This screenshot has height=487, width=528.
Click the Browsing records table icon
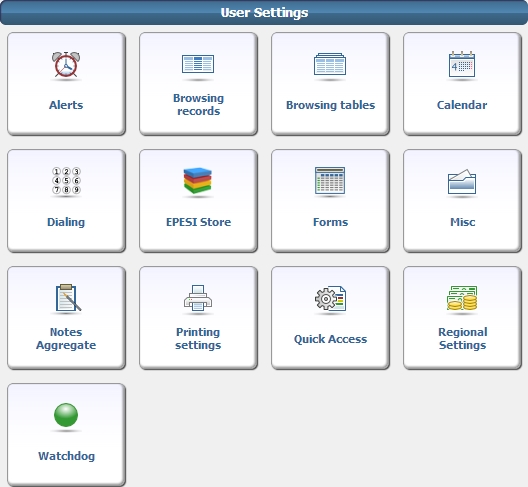pos(198,64)
